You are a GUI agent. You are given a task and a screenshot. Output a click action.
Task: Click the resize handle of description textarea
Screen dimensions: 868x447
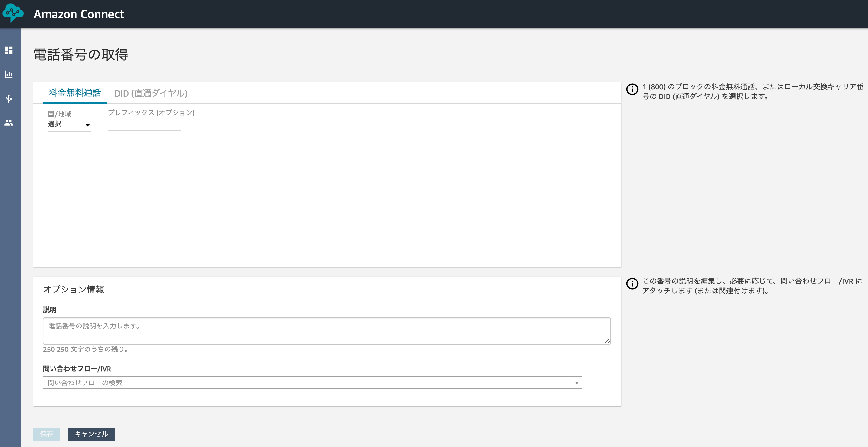pos(607,341)
